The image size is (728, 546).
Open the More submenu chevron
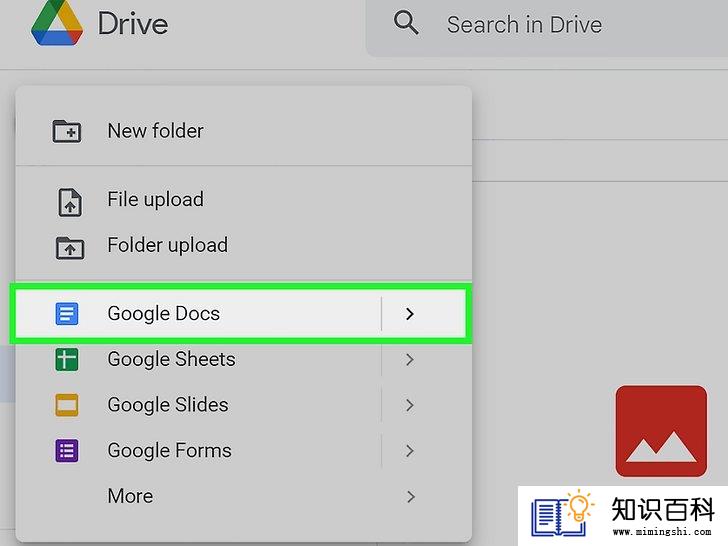(x=410, y=496)
